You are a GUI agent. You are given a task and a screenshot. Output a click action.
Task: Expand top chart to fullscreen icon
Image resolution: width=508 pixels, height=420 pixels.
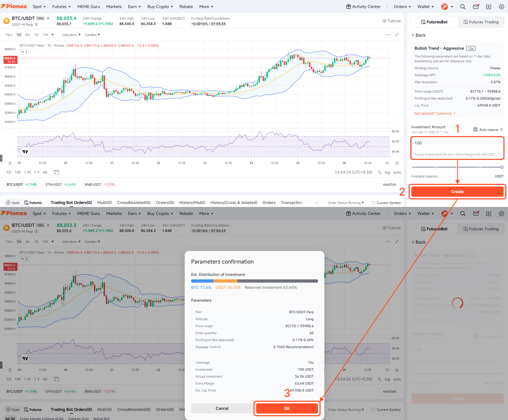(397, 35)
